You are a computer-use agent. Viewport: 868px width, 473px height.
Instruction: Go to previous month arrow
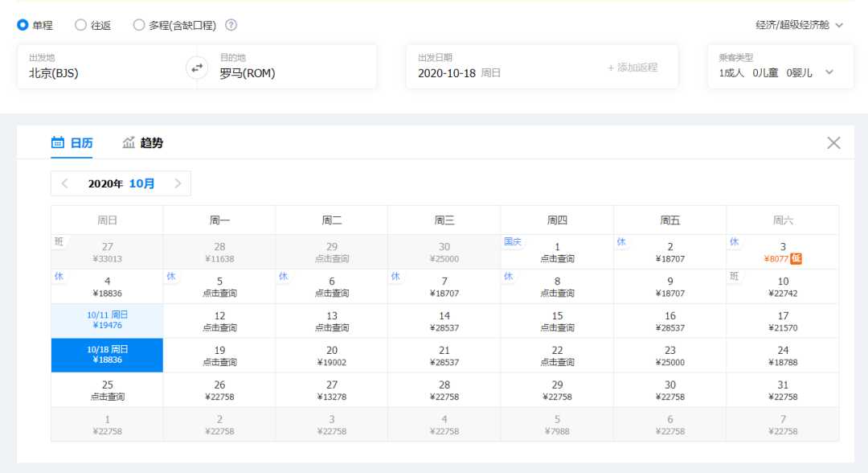pyautogui.click(x=65, y=183)
